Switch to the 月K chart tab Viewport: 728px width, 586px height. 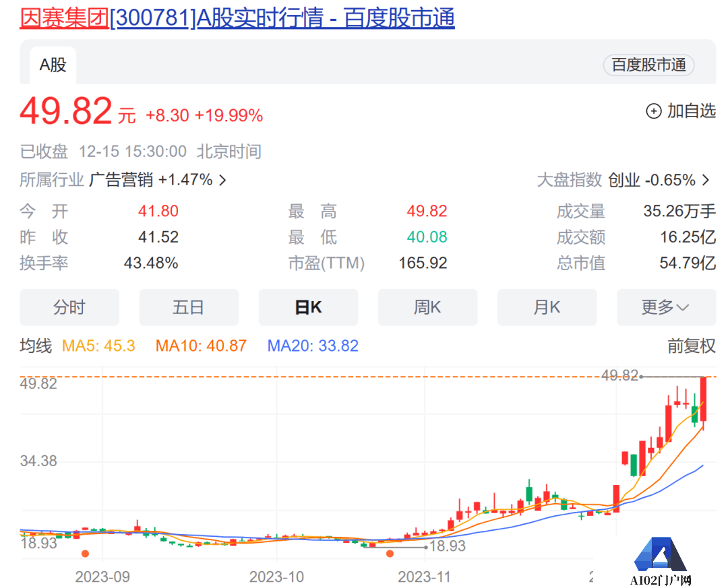click(547, 307)
